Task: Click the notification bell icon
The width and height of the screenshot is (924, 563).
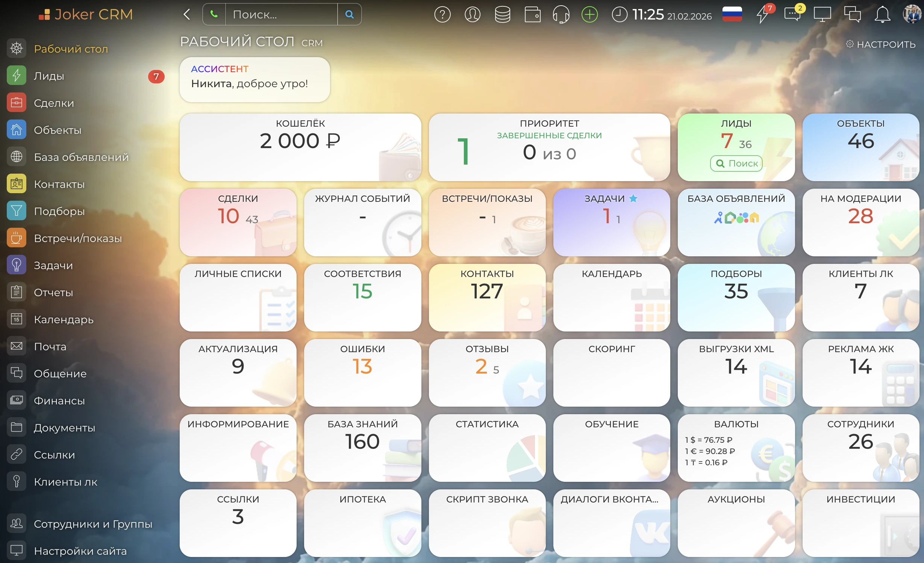Action: click(x=882, y=15)
